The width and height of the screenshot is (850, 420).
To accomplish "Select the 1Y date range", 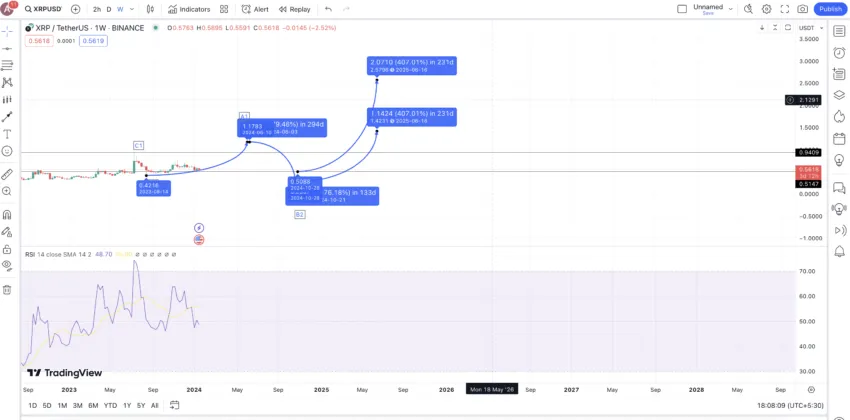I will point(127,405).
